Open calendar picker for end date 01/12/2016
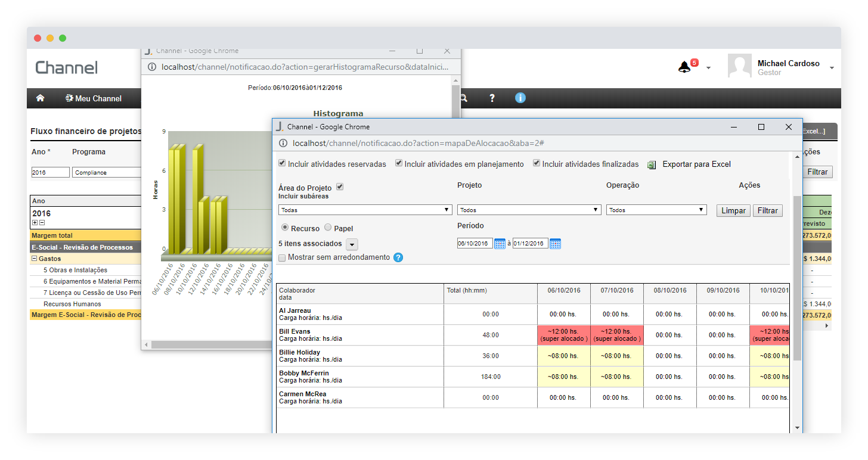 [555, 244]
